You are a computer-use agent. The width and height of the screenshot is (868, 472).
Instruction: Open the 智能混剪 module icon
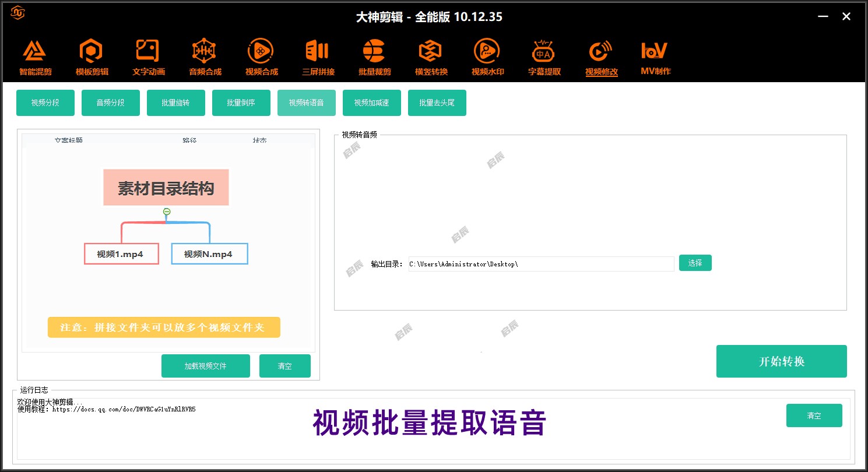pyautogui.click(x=36, y=58)
